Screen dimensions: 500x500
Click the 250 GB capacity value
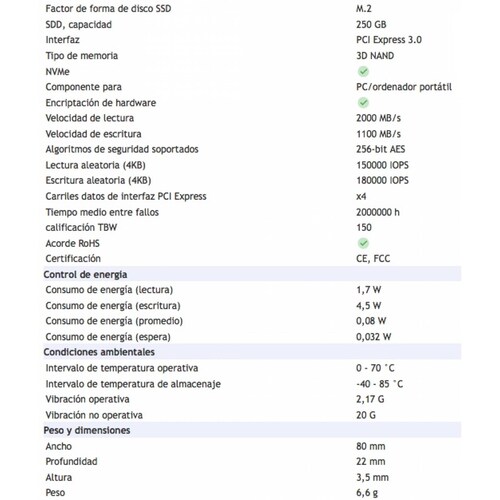371,24
